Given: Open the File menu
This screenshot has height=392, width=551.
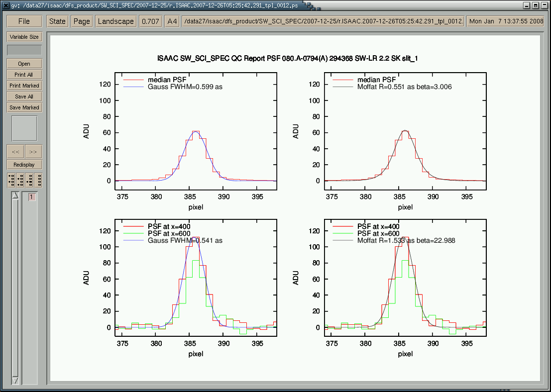Looking at the screenshot, I should pos(24,21).
